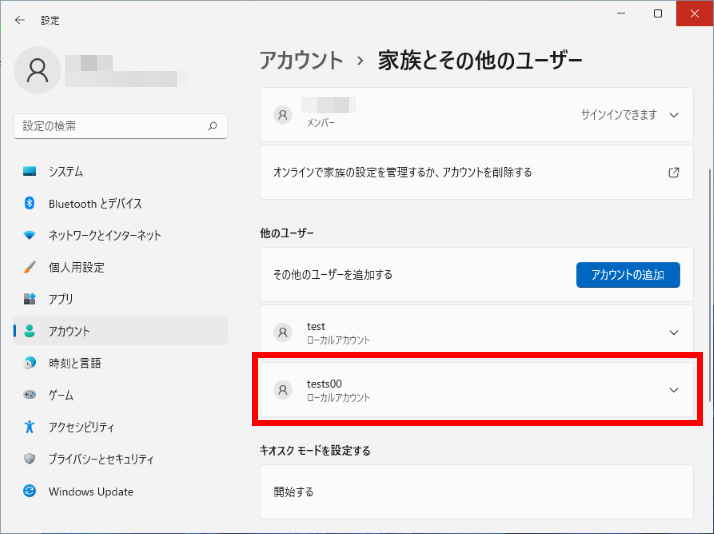Open Windows Update page
Screen dimensions: 714x534
(x=121, y=491)
